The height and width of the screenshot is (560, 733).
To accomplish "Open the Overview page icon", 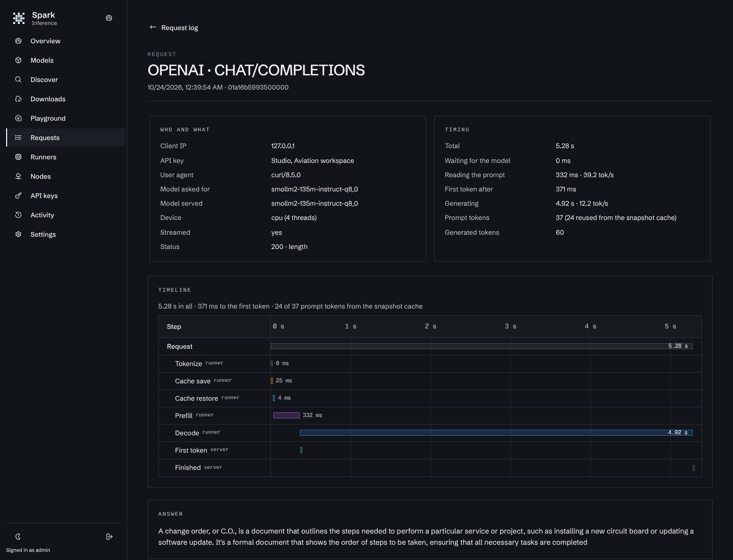I will click(18, 41).
